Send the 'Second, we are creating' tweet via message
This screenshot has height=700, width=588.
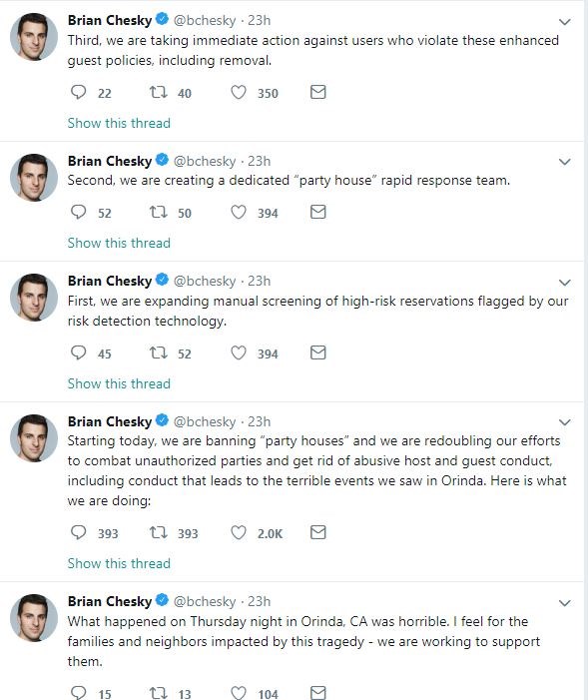click(x=317, y=212)
